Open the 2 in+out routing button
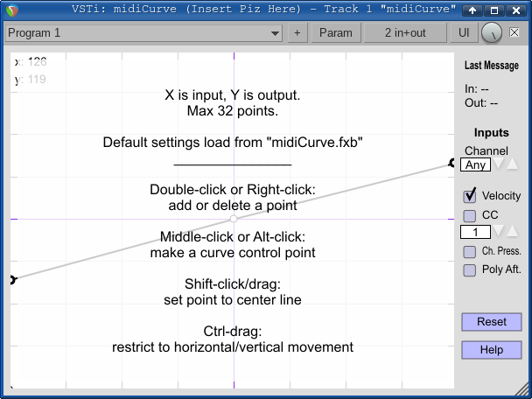This screenshot has height=399, width=532. (x=405, y=33)
